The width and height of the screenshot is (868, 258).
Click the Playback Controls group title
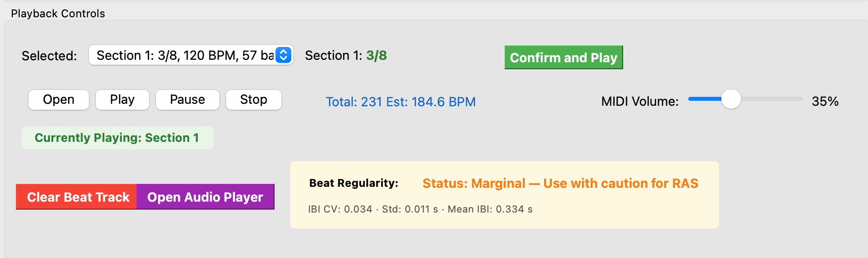point(58,13)
